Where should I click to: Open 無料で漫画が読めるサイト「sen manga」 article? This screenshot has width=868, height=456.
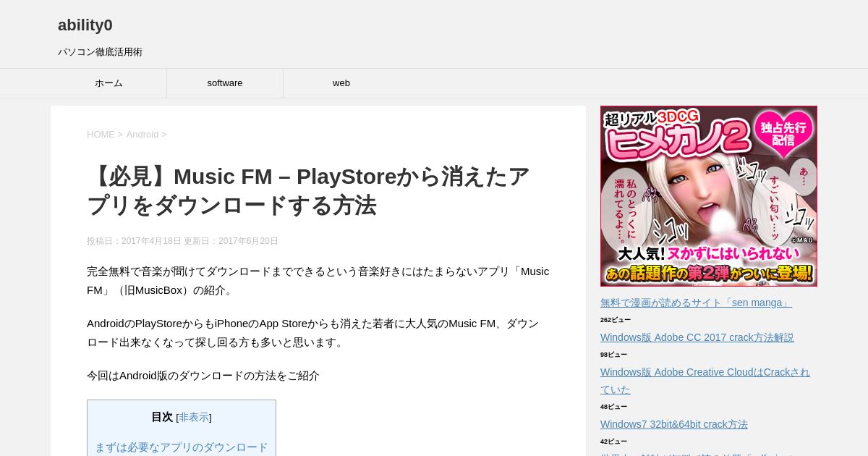pyautogui.click(x=696, y=303)
